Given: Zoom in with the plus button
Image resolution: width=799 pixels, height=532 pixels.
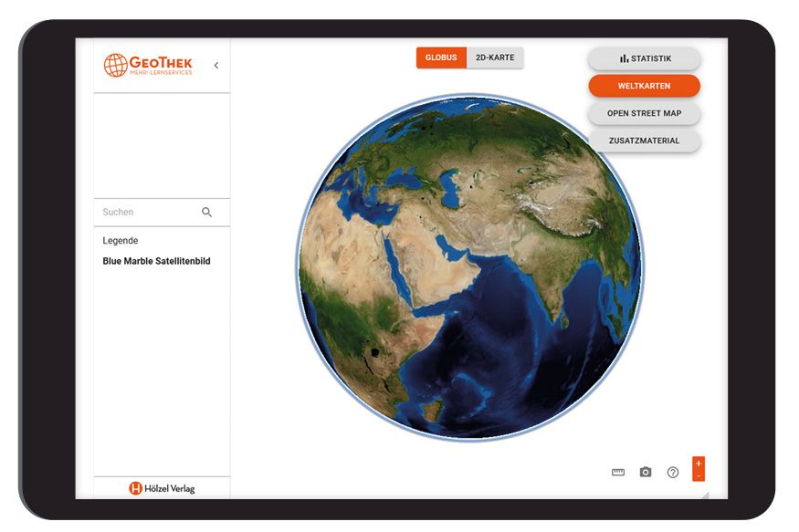Looking at the screenshot, I should (x=699, y=463).
